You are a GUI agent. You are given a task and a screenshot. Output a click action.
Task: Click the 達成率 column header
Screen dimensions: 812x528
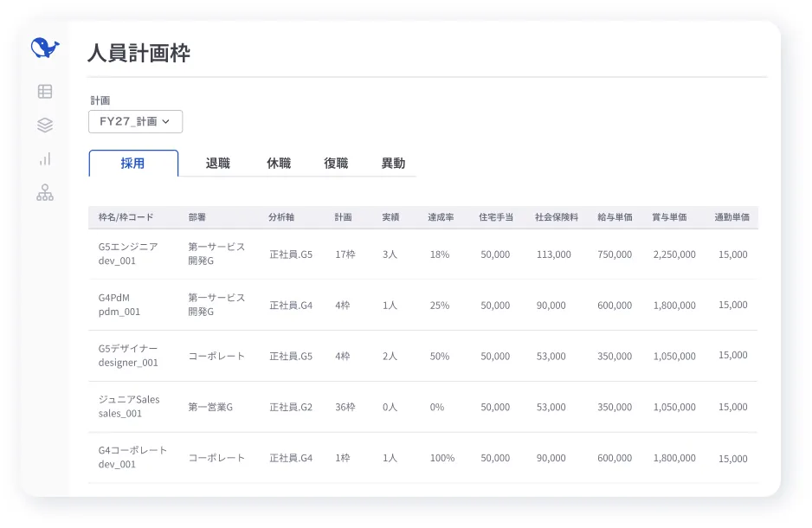tap(441, 217)
